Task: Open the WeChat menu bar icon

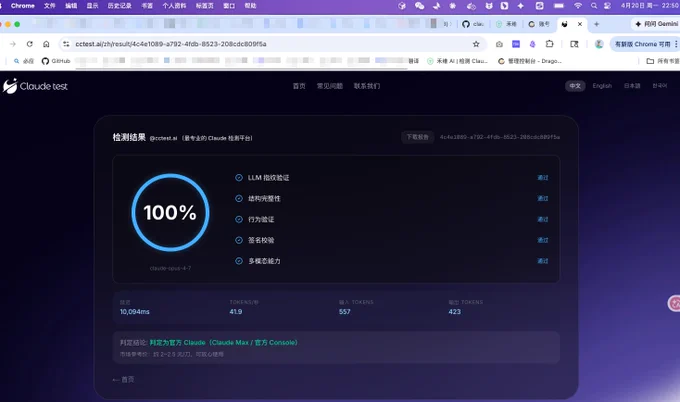Action: pos(419,6)
